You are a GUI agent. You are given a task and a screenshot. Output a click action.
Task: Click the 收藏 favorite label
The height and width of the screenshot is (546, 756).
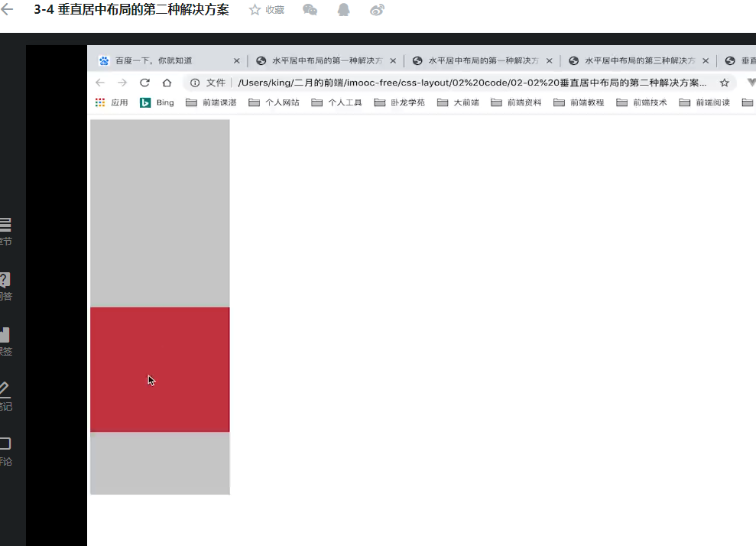[275, 10]
